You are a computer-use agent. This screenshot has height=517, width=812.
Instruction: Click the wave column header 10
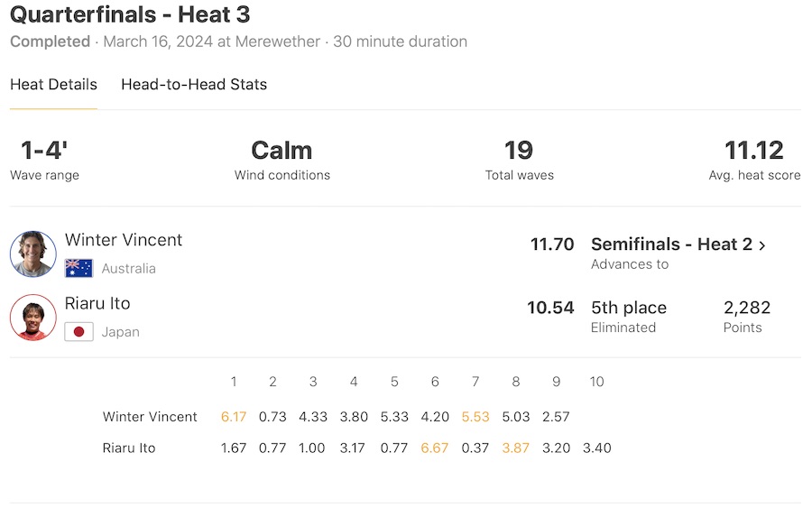(x=596, y=382)
